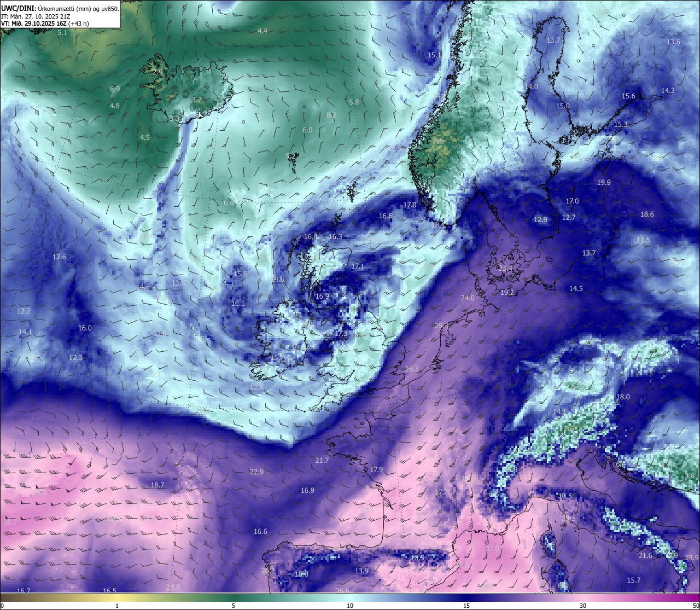Click the 30 tick on the color scale

coord(583,606)
